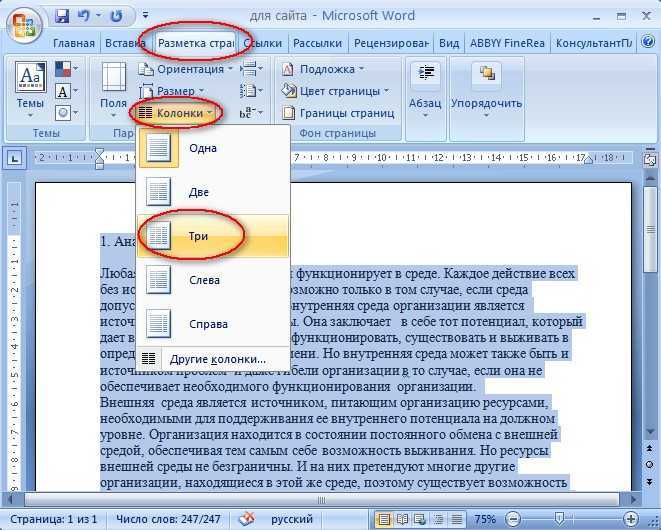Open the КонсультантПлюс tab

point(594,43)
